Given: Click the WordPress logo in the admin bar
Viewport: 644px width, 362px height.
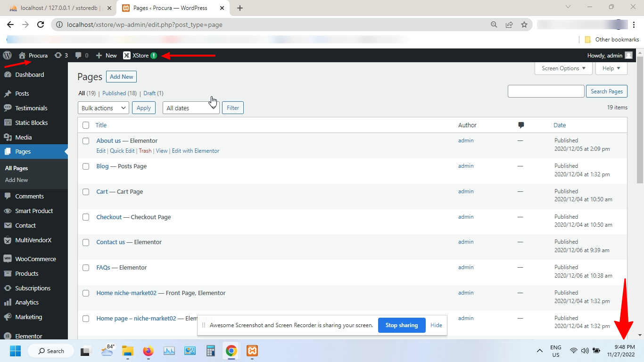Looking at the screenshot, I should (x=8, y=55).
